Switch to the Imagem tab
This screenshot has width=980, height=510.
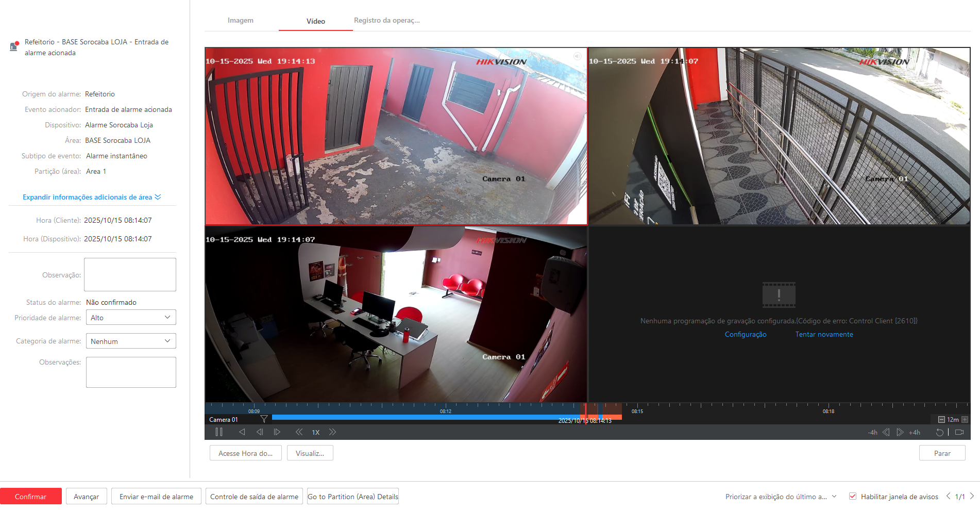241,21
